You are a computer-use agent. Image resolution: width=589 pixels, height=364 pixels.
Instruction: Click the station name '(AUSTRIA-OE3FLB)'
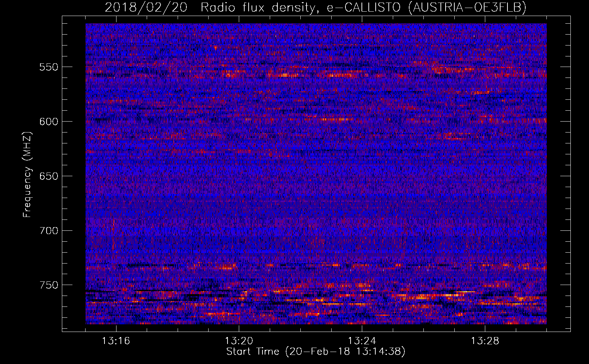click(x=467, y=7)
